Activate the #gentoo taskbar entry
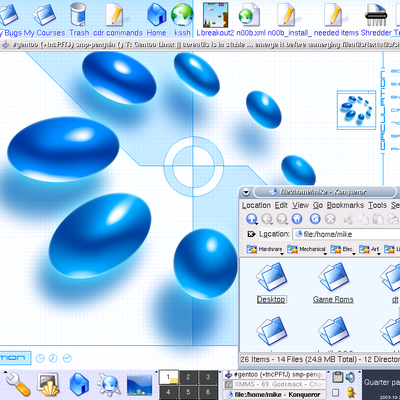The width and height of the screenshot is (400, 400). click(x=275, y=374)
